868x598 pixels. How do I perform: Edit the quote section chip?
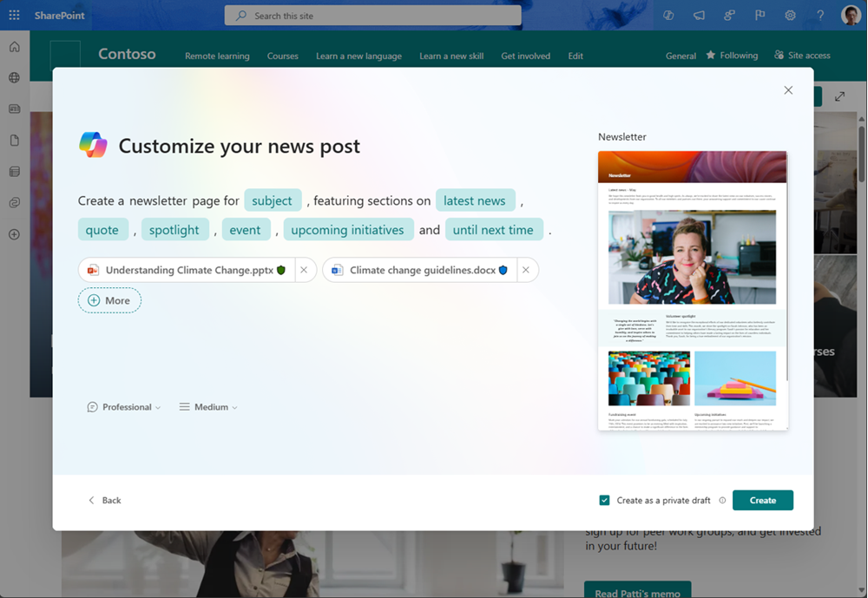pos(102,230)
